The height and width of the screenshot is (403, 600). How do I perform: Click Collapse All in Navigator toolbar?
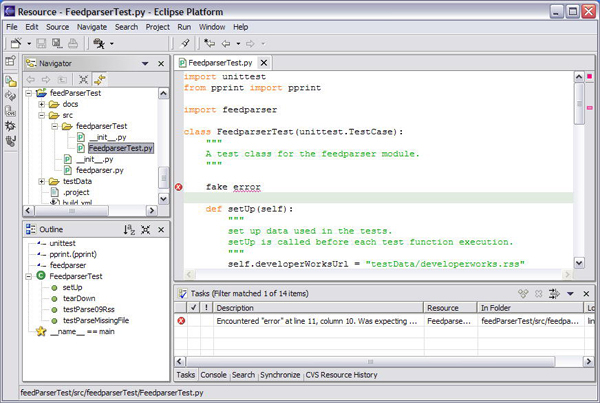point(83,80)
